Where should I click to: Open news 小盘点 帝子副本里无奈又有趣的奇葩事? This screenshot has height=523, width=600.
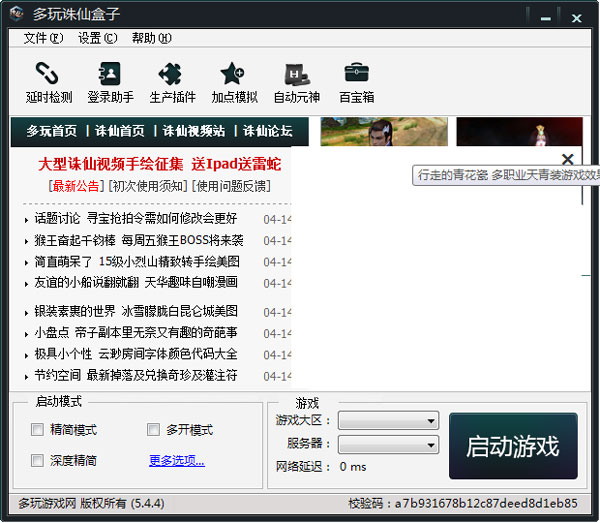click(136, 332)
